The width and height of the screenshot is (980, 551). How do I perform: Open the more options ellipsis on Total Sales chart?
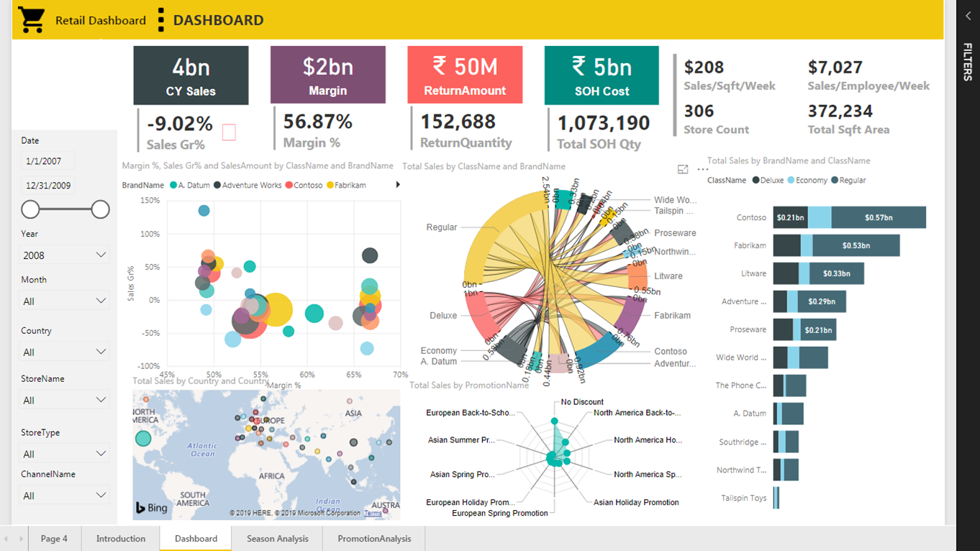point(703,169)
